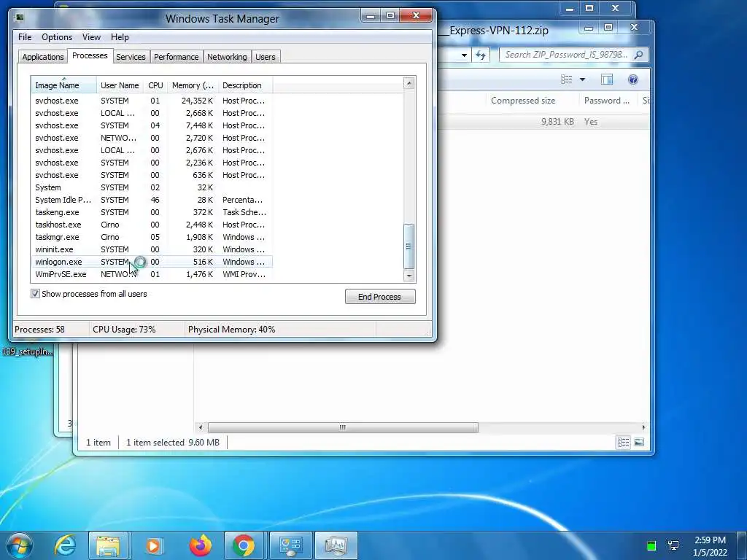
Task: Select the Processes tab
Action: coord(90,55)
